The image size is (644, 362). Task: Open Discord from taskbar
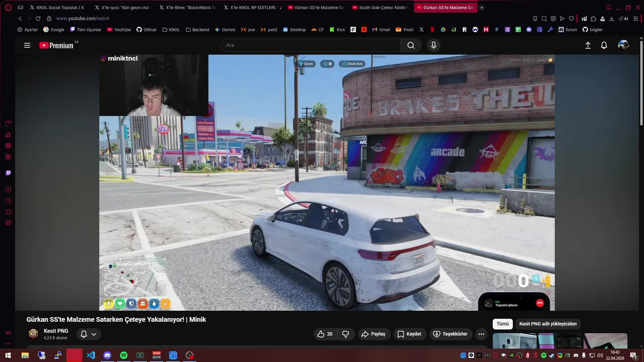pos(107,355)
